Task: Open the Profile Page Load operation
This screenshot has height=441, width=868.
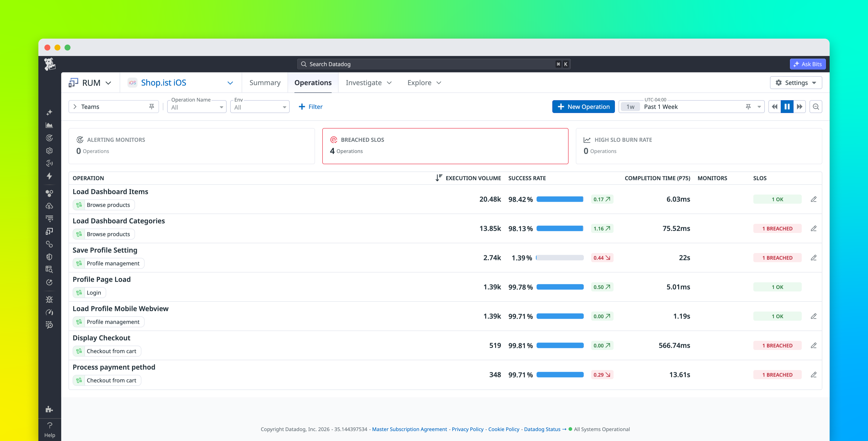Action: click(101, 279)
